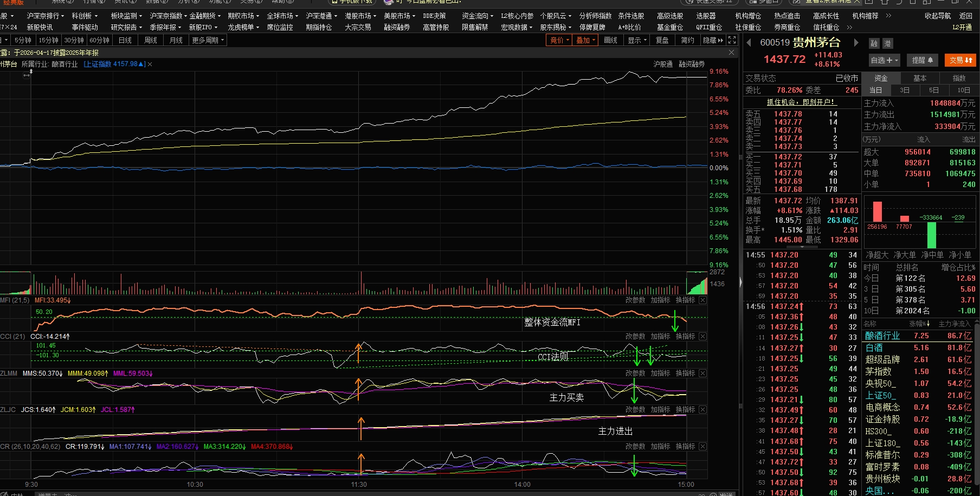Click the 港 Hong Kong connect badge
Screen dimensions: 980x496
(887, 43)
